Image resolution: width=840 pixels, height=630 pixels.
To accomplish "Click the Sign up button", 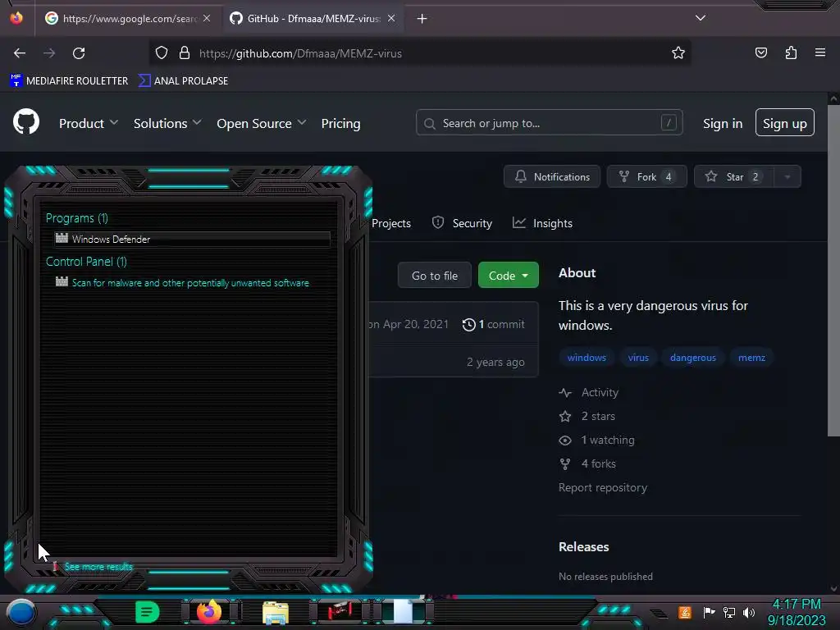I will [x=784, y=123].
